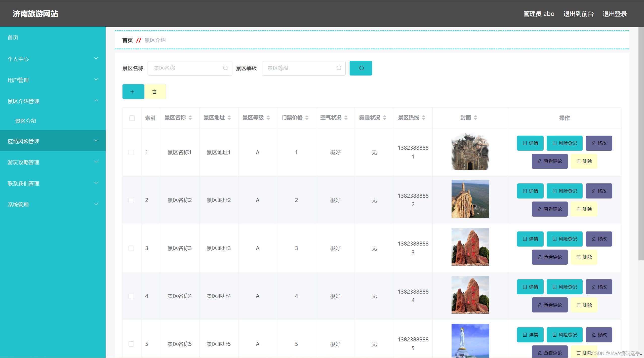
Task: Expand 系统管理 sidebar menu
Action: point(53,205)
